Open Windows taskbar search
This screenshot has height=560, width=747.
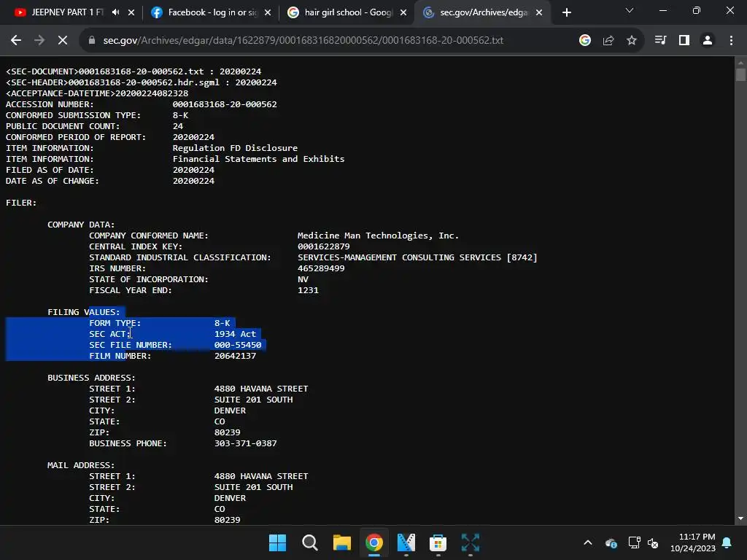[309, 542]
